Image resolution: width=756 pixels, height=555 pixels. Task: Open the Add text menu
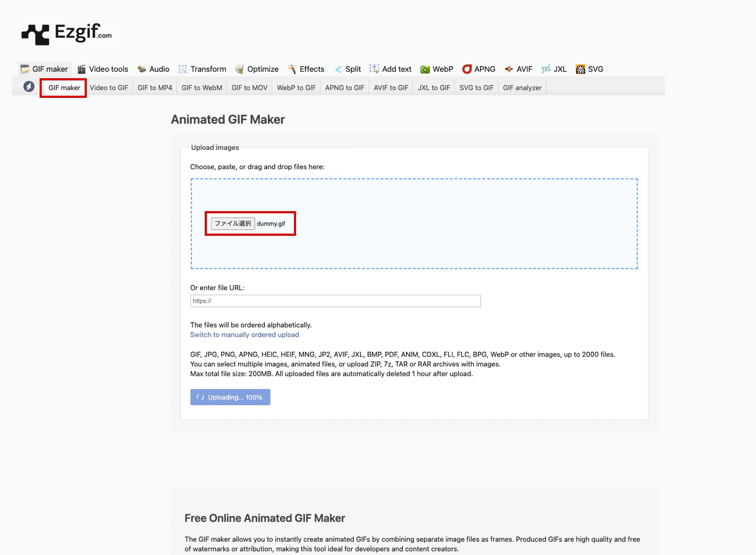coord(390,69)
